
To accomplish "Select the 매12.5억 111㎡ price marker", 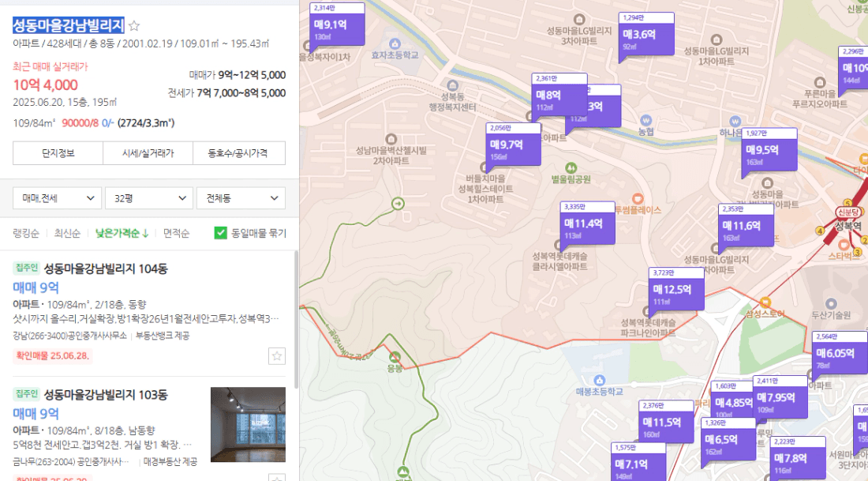I will (x=676, y=289).
